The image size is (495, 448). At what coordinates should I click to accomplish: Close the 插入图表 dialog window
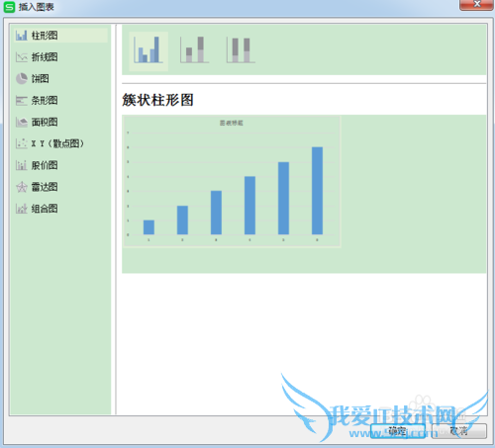click(476, 5)
